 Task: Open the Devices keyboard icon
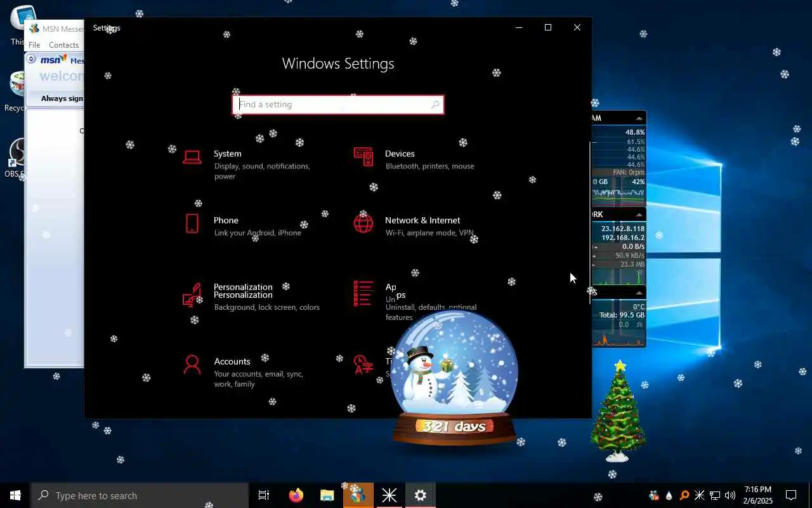[x=363, y=156]
